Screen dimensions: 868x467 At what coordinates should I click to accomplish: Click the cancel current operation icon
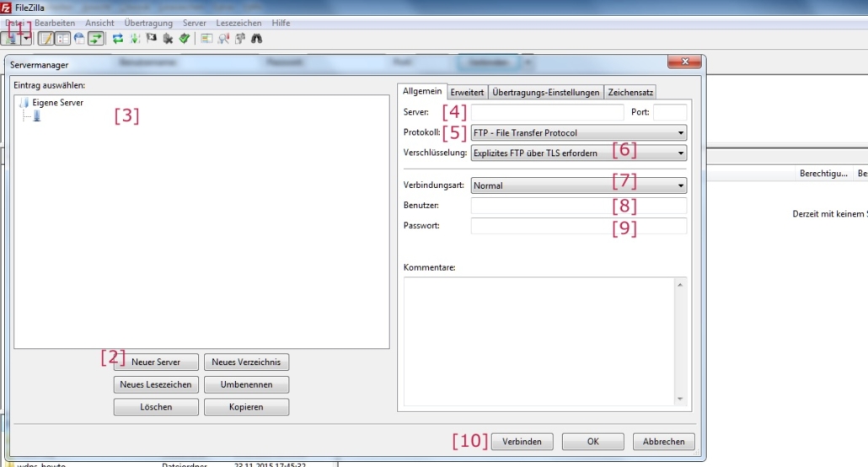(151, 39)
